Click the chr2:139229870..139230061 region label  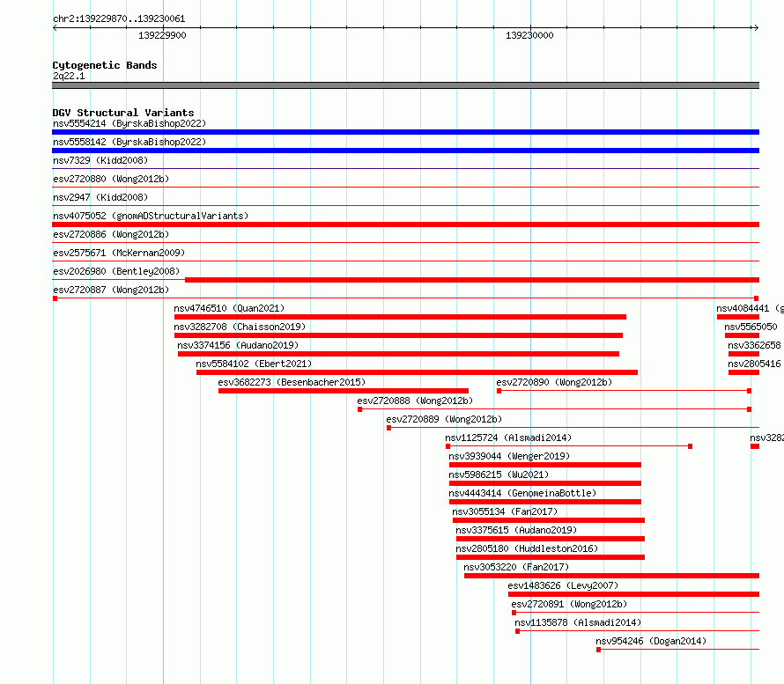[x=119, y=18]
